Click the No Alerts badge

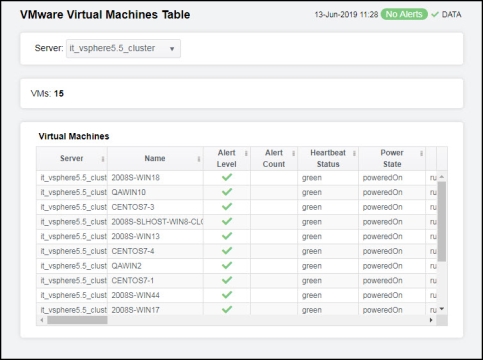tap(404, 14)
